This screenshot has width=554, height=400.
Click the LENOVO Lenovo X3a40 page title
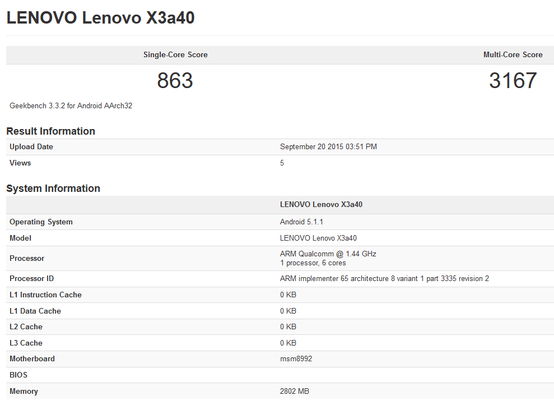coord(100,18)
